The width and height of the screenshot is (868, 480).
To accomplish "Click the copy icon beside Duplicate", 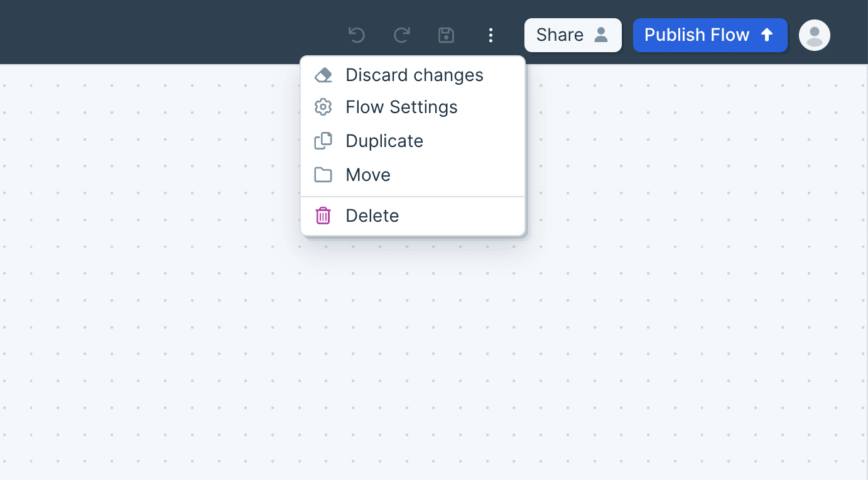I will (323, 141).
